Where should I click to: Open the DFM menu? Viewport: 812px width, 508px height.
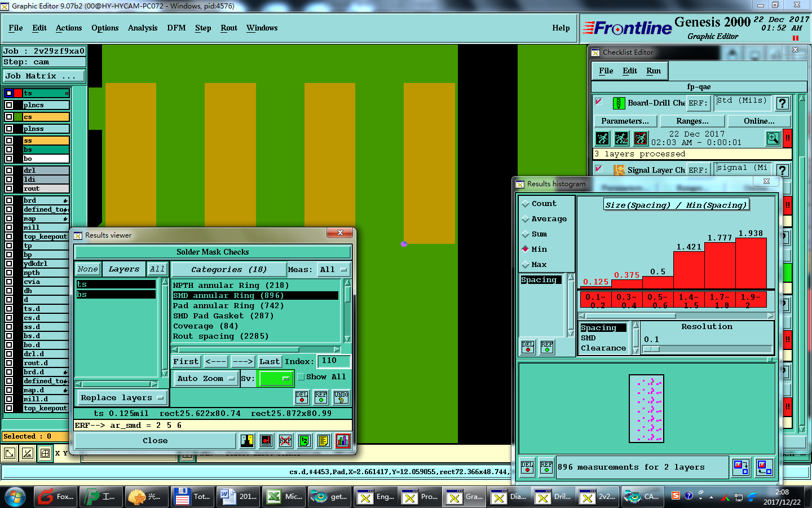coord(176,28)
